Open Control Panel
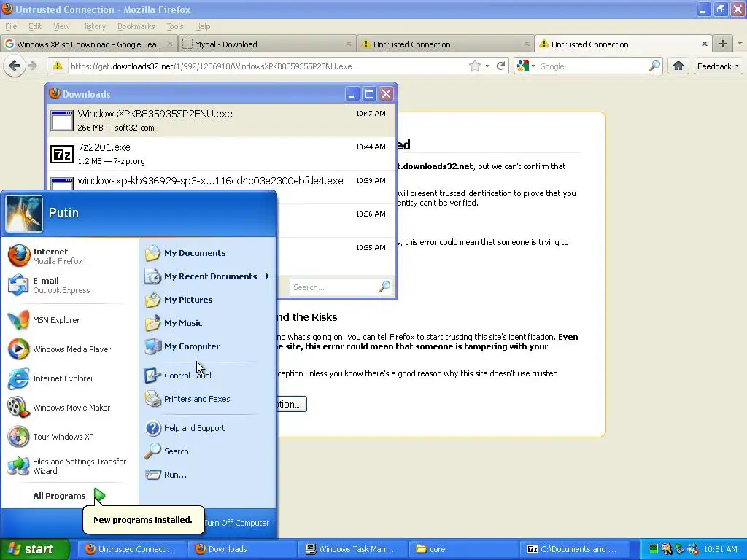 point(208,376)
